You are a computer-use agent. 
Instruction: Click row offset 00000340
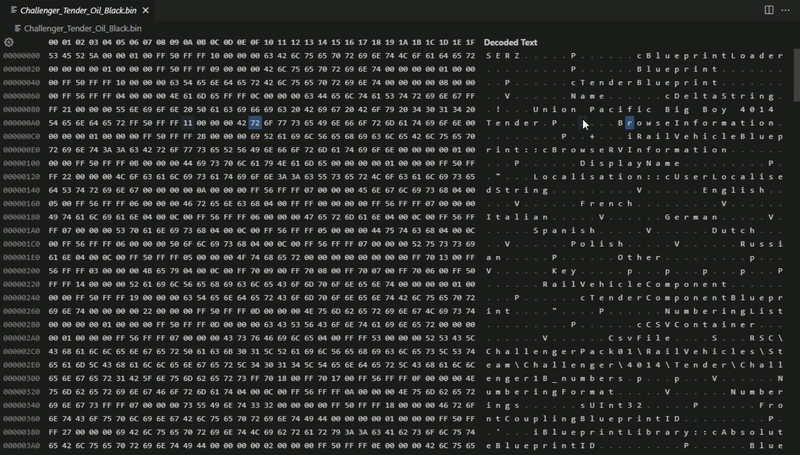click(21, 406)
